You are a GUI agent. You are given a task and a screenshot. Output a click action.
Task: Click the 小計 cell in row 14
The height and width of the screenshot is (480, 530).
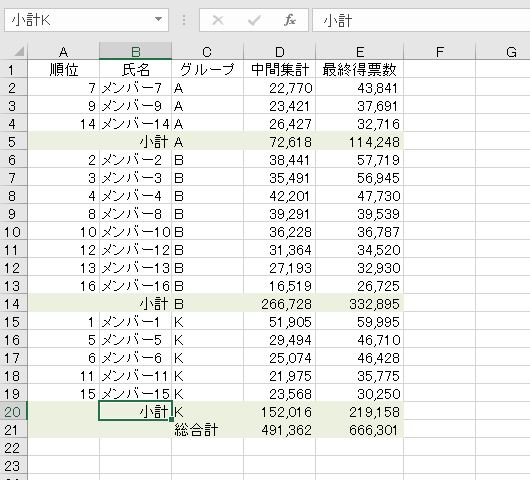coord(136,304)
